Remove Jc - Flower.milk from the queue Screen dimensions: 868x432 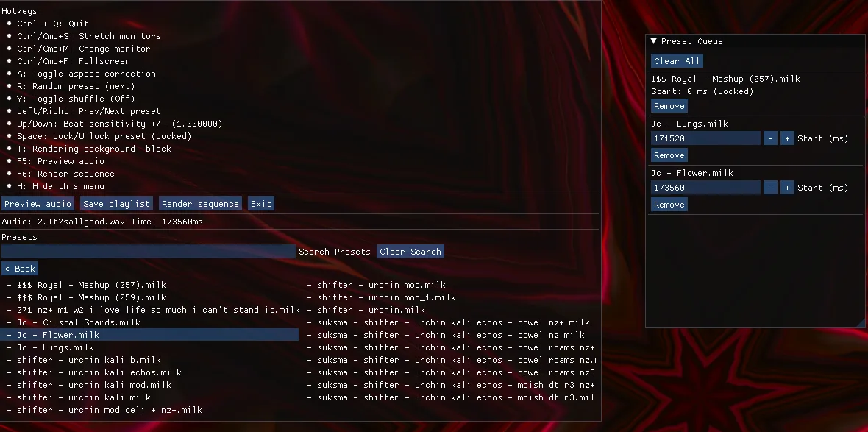pyautogui.click(x=669, y=205)
